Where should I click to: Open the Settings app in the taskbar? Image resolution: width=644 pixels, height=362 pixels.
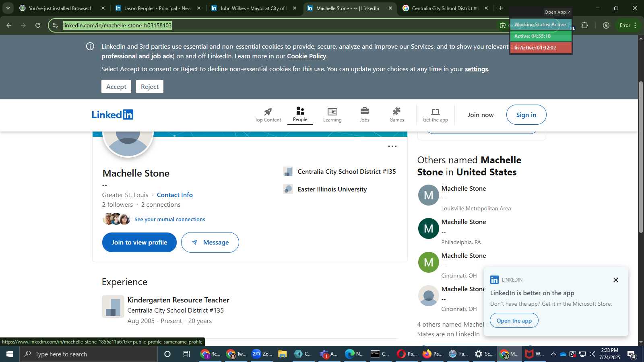[x=483, y=354]
